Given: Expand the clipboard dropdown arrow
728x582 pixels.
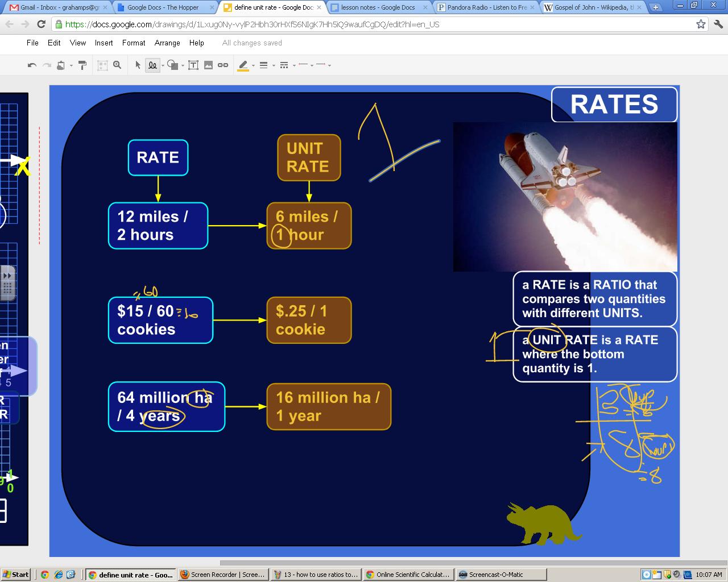Looking at the screenshot, I should (x=71, y=66).
